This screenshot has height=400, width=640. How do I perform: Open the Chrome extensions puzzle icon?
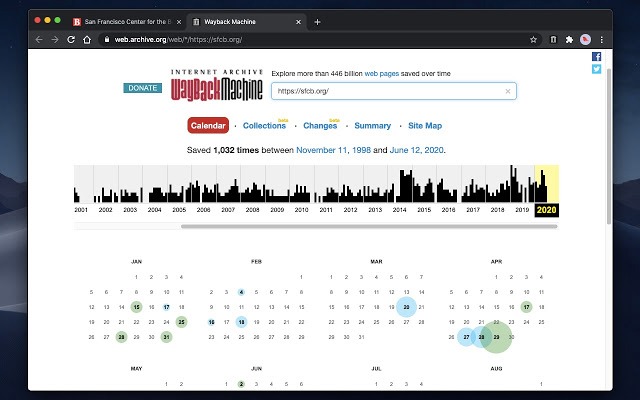point(569,39)
